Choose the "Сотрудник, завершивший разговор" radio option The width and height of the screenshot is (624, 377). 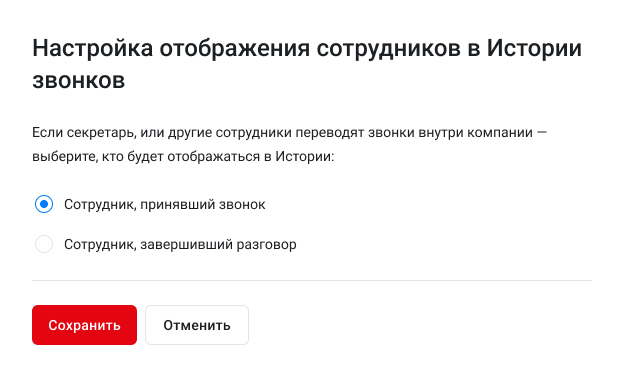(x=44, y=244)
